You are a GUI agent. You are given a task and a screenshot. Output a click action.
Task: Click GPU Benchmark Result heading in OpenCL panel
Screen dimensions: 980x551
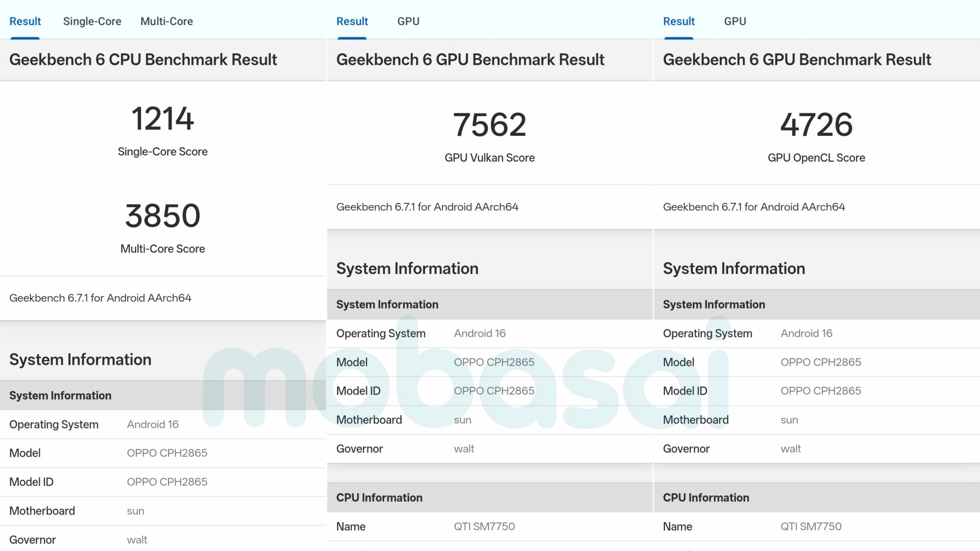[797, 59]
